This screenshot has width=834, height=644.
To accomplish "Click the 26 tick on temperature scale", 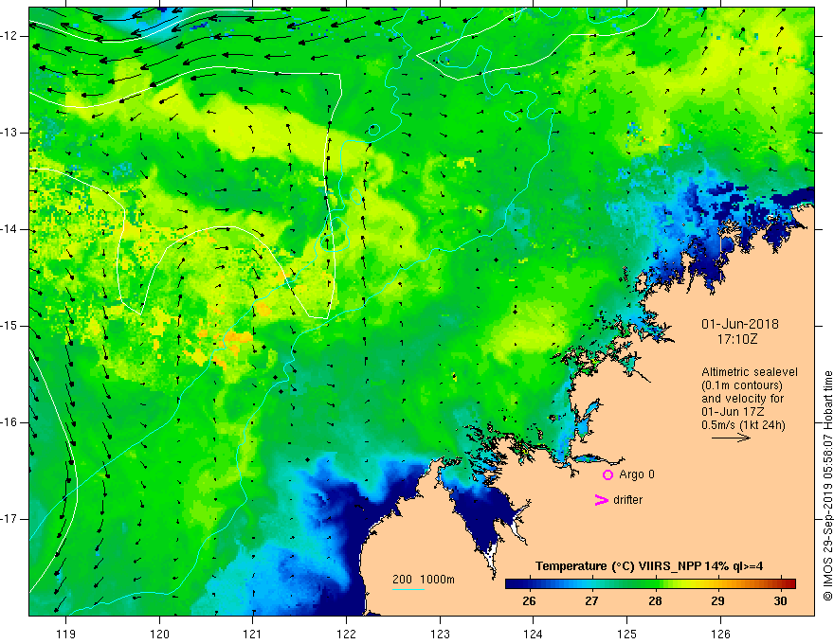I will point(529,601).
